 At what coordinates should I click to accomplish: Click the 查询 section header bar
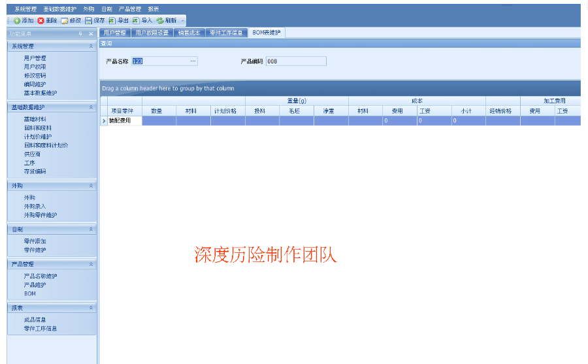(x=340, y=44)
